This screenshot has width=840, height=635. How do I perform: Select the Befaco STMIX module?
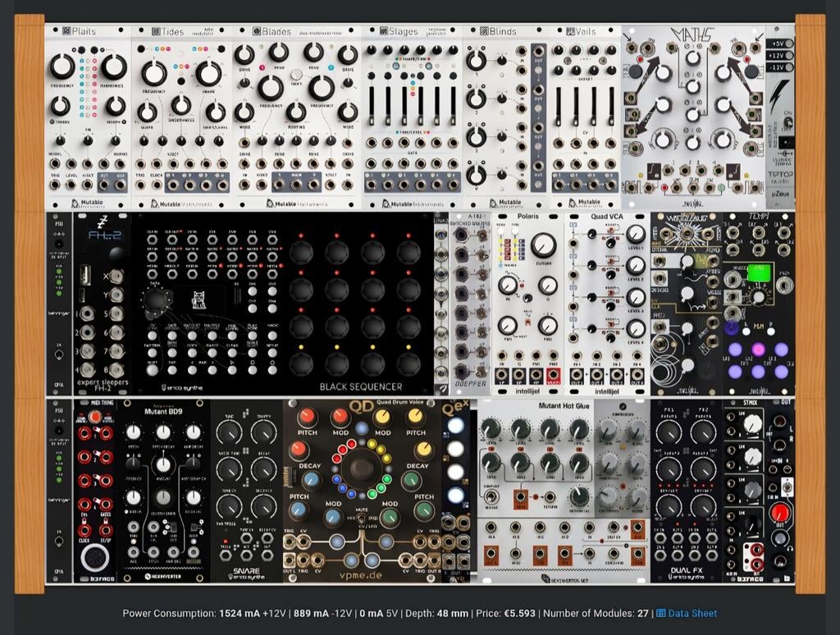click(x=745, y=491)
